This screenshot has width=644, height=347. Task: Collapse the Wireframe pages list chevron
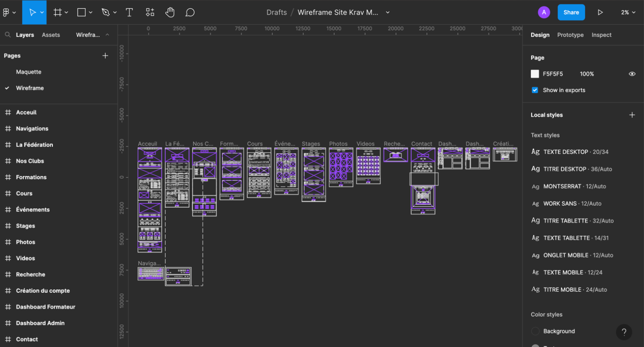point(107,35)
